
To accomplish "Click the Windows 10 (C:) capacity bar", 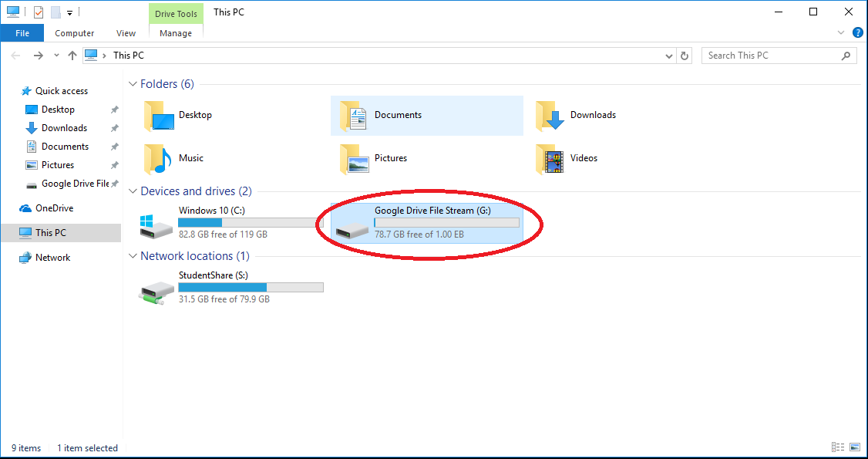I will point(248,223).
